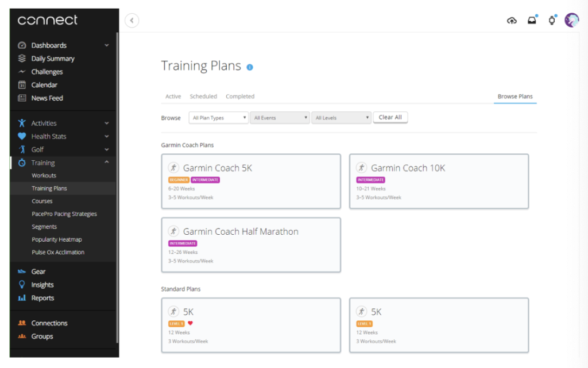Collapse the Training section chevron
This screenshot has height=368, width=588.
tap(107, 163)
